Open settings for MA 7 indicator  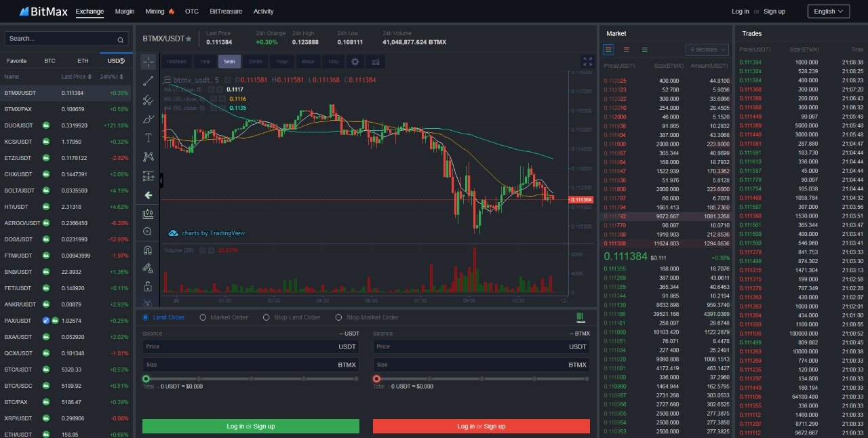(x=212, y=89)
